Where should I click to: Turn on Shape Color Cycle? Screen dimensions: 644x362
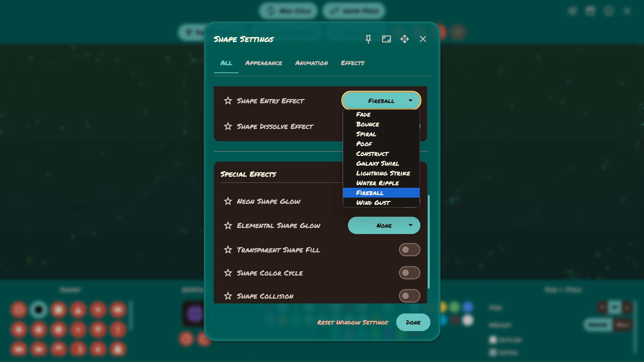(x=410, y=273)
